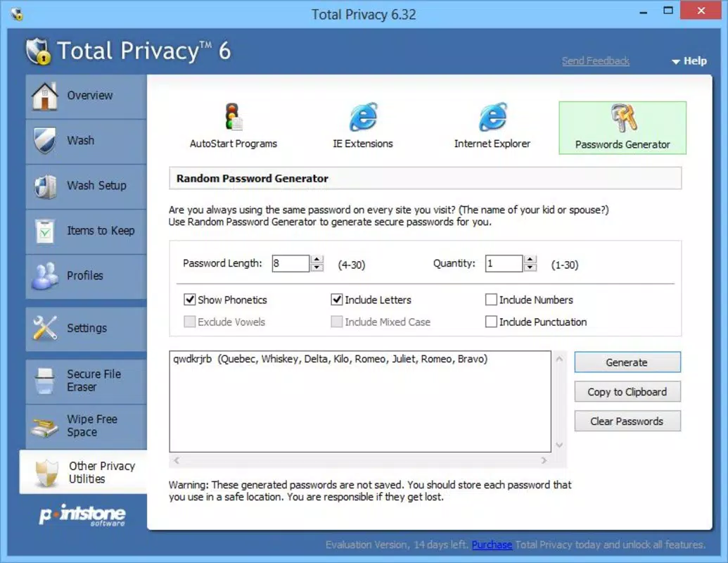This screenshot has width=728, height=563.
Task: Open the Settings section
Action: click(87, 329)
